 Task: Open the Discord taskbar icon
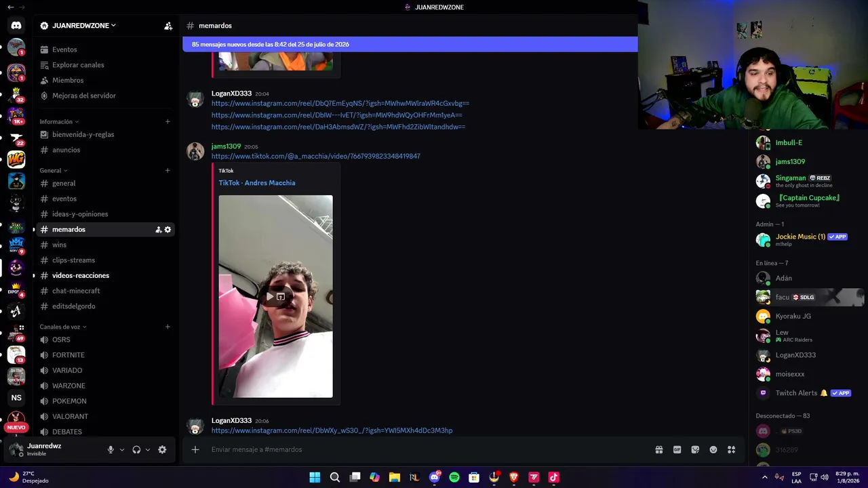tap(435, 477)
